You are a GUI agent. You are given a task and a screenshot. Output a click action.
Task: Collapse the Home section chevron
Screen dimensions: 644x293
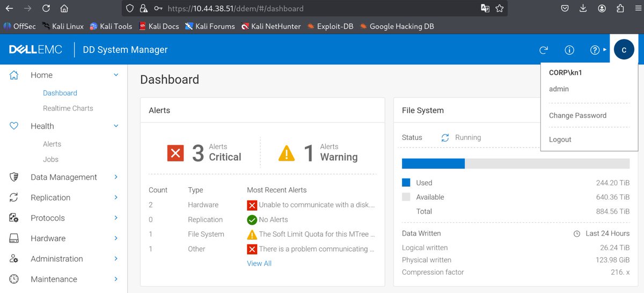point(116,75)
